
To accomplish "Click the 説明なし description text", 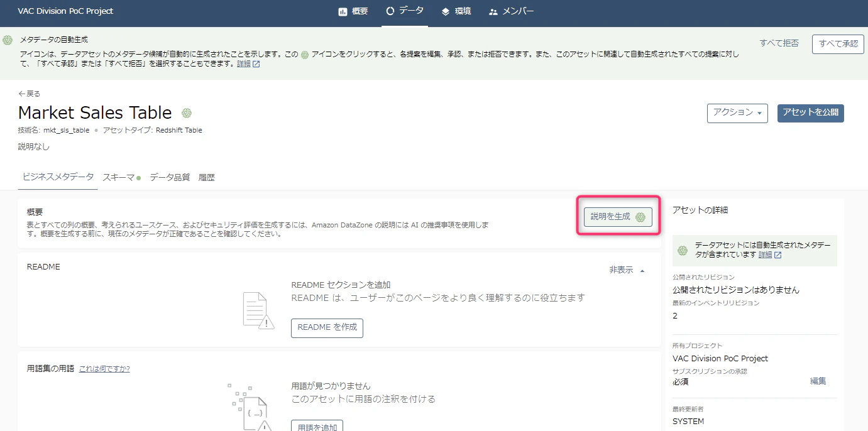I will point(34,147).
